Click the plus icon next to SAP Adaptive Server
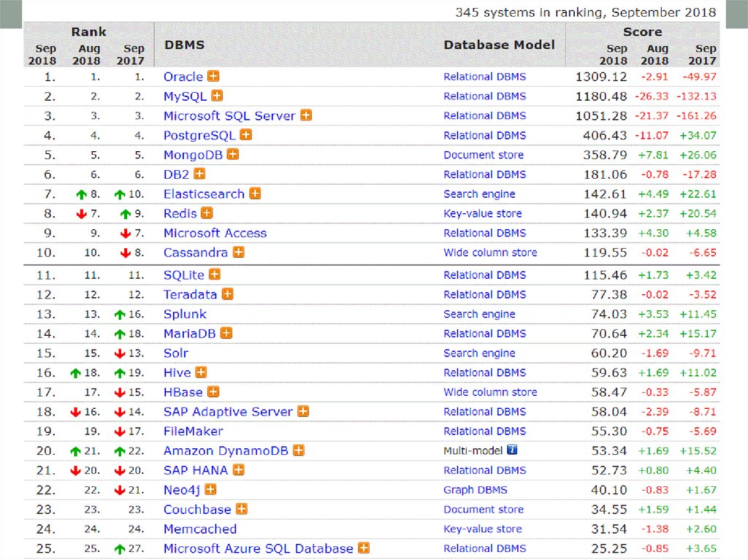The width and height of the screenshot is (748, 560). pyautogui.click(x=303, y=411)
